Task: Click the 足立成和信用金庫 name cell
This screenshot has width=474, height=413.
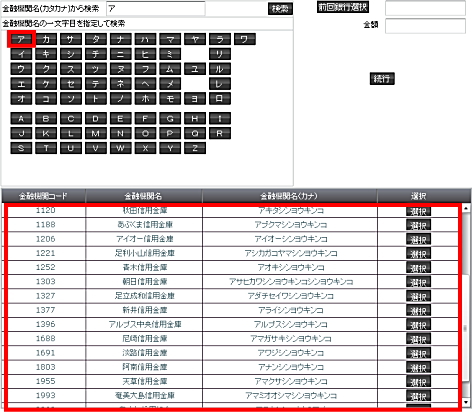Action: [144, 296]
